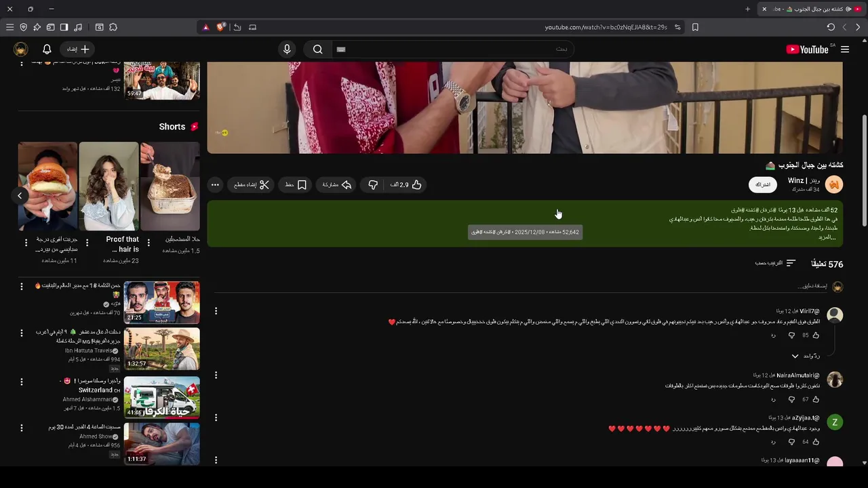This screenshot has width=868, height=488.
Task: Open the Brave Shields lion icon
Action: point(220,27)
